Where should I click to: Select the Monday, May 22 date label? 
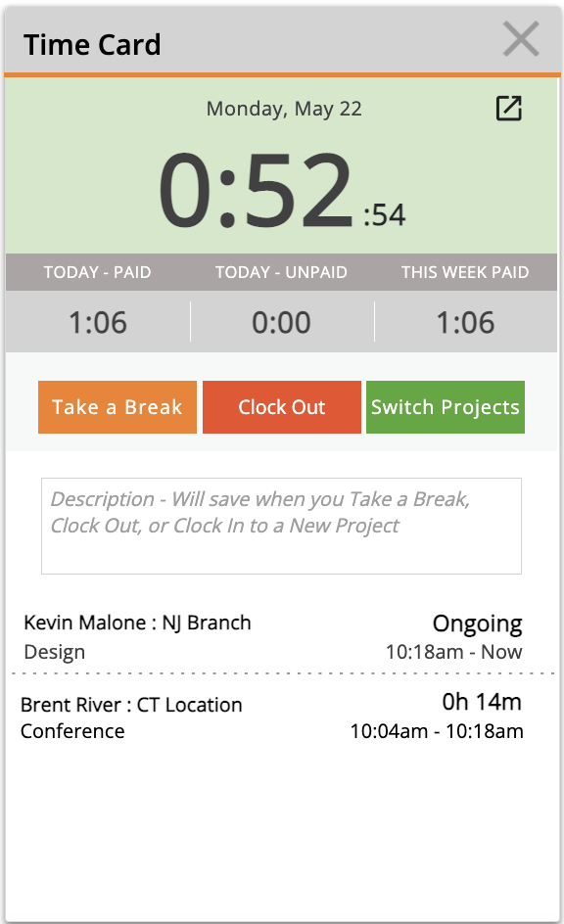click(x=284, y=109)
